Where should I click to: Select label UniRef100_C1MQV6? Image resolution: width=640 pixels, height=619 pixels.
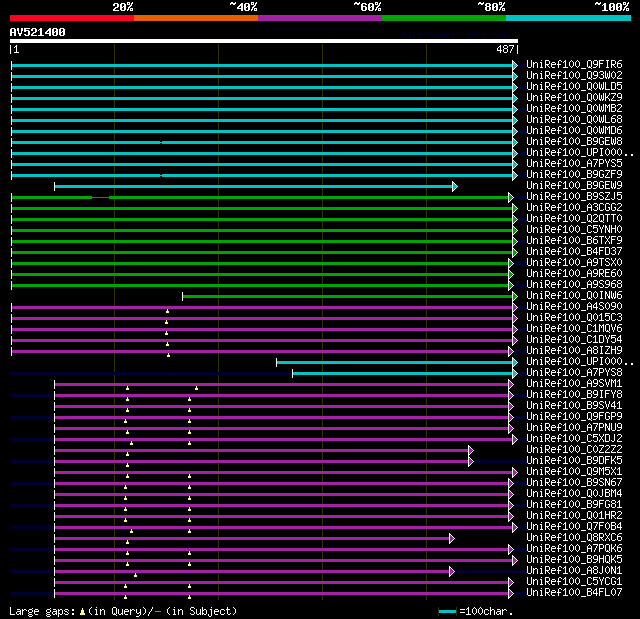pyautogui.click(x=574, y=329)
